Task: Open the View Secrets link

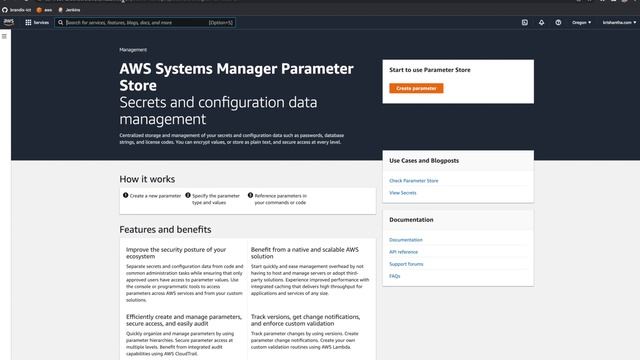Action: [x=402, y=193]
